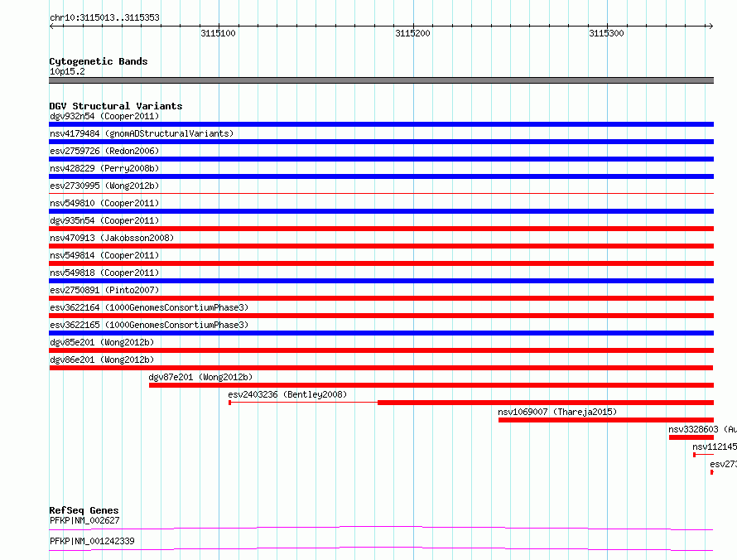Open the esv2759726 (Redon2006) variant label
The height and width of the screenshot is (560, 737).
point(104,151)
